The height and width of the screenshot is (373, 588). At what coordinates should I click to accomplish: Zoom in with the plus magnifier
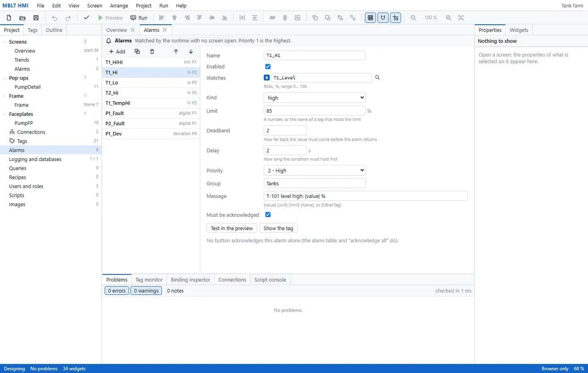(x=448, y=18)
